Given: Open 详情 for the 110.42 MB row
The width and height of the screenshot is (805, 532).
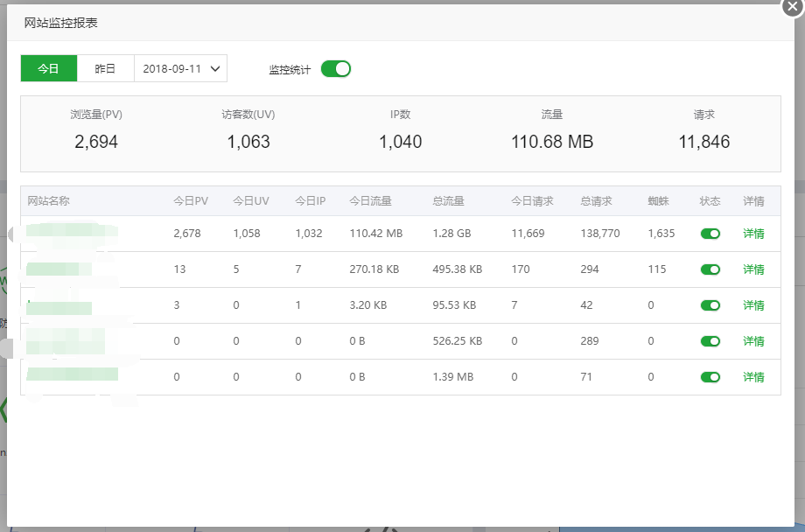Looking at the screenshot, I should click(x=753, y=234).
